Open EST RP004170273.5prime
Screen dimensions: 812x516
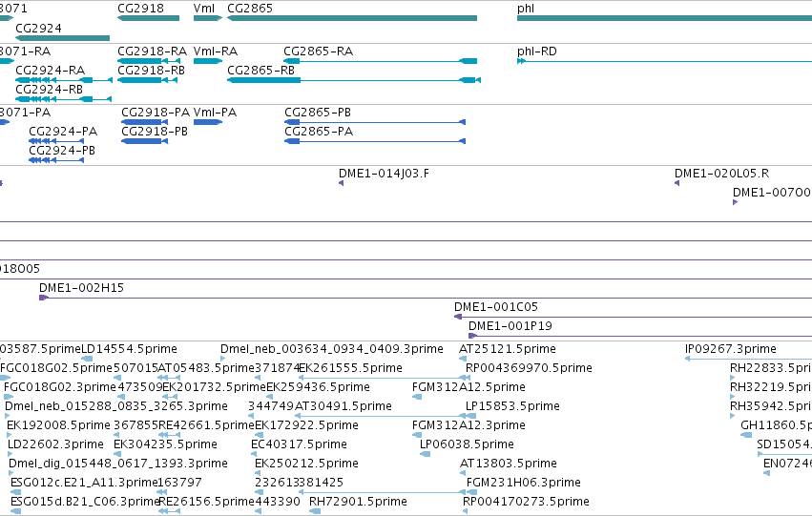(x=526, y=502)
